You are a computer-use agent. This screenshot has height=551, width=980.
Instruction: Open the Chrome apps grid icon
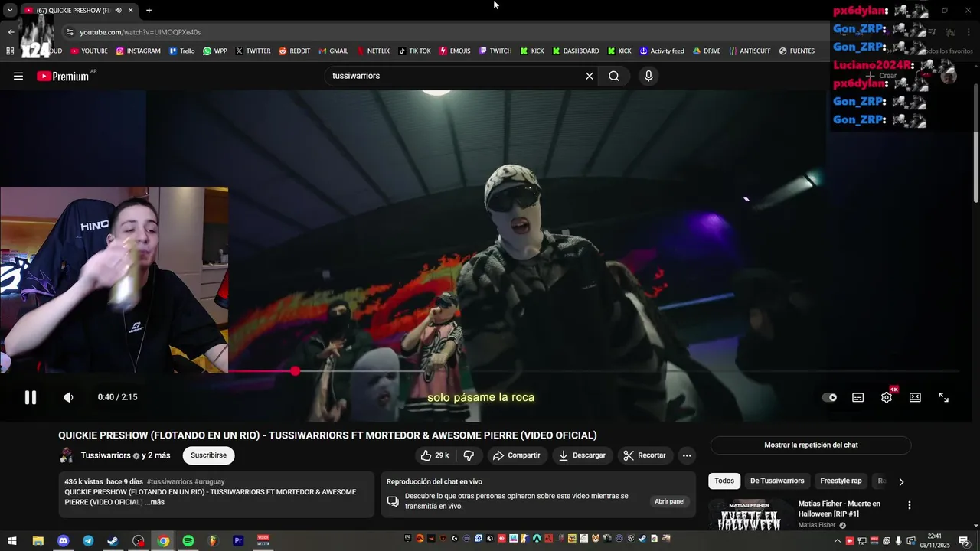(x=10, y=51)
